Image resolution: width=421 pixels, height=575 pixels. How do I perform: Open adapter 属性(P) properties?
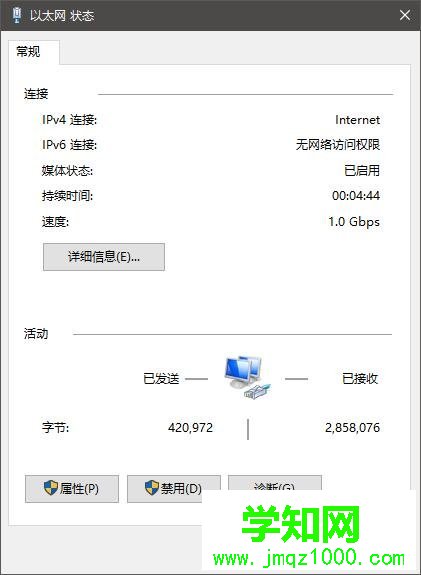point(72,488)
